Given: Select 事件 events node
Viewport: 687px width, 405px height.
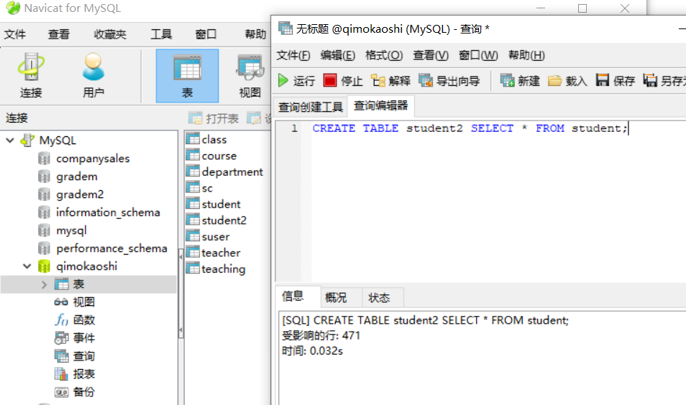Looking at the screenshot, I should tap(83, 338).
